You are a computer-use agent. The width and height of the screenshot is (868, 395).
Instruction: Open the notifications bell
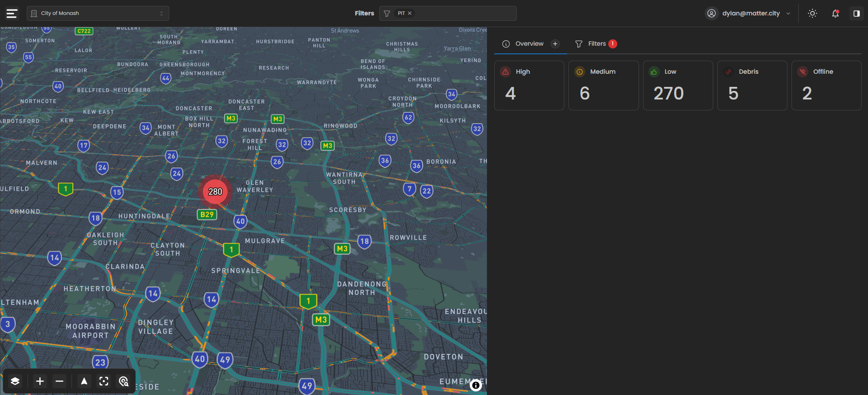835,13
